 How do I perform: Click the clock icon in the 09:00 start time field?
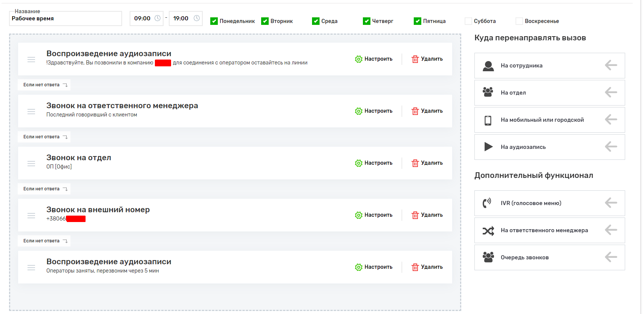point(158,18)
